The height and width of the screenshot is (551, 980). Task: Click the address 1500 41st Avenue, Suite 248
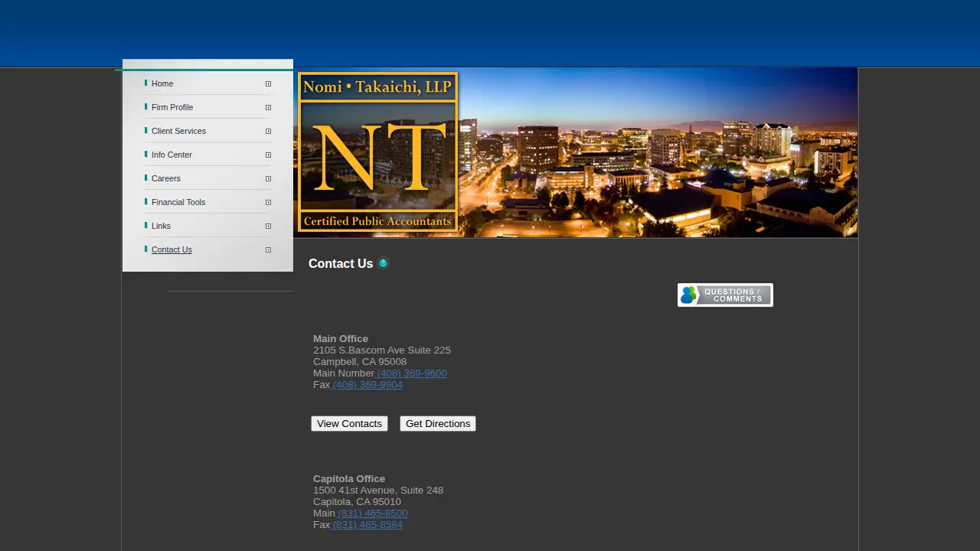[x=378, y=491]
